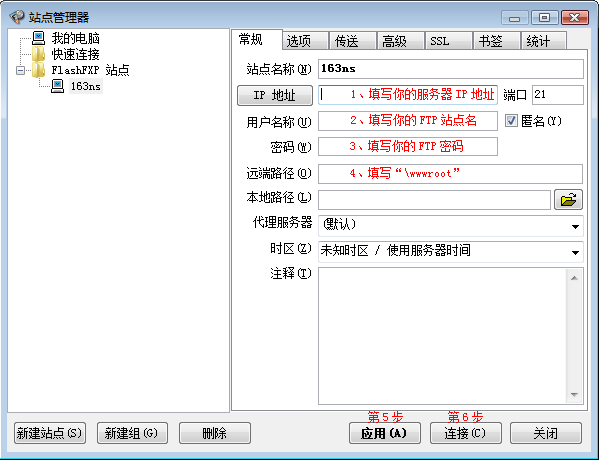Click the 应用 (A) apply button
Image resolution: width=599 pixels, height=460 pixels.
pos(385,433)
